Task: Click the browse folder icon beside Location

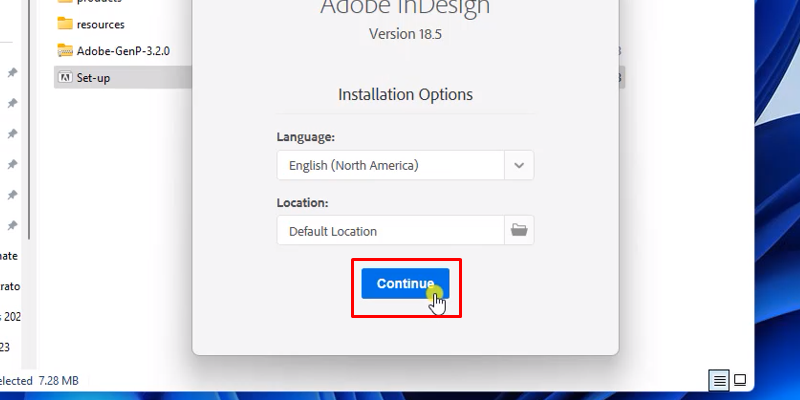Action: point(519,230)
